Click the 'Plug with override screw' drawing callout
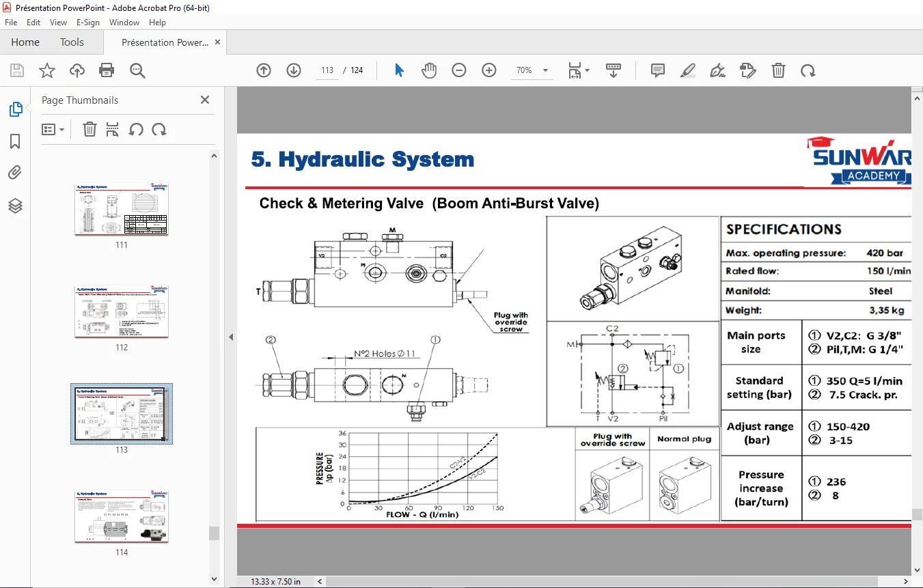 pos(511,322)
